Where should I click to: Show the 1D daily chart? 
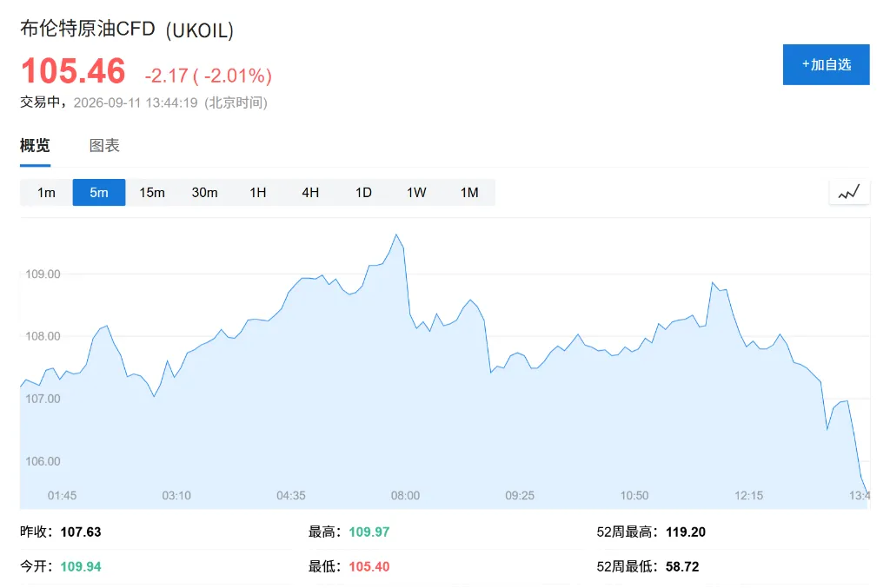pyautogui.click(x=363, y=192)
